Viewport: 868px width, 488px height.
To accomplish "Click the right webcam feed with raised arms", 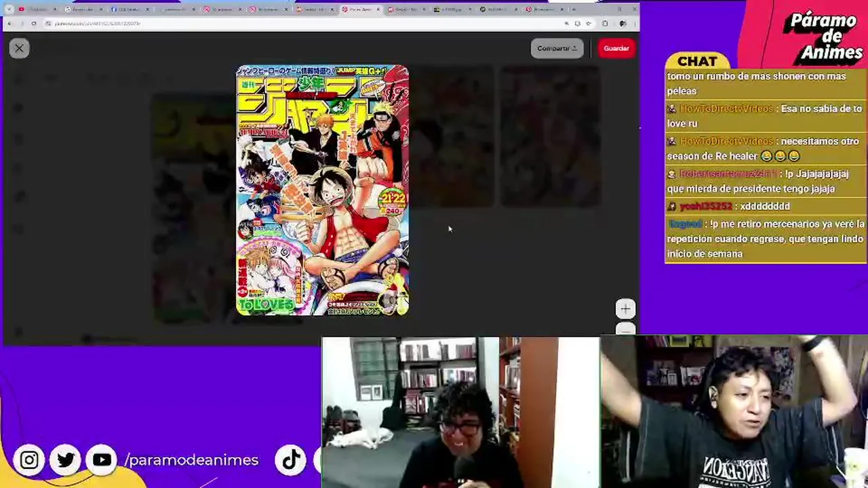I will click(734, 412).
